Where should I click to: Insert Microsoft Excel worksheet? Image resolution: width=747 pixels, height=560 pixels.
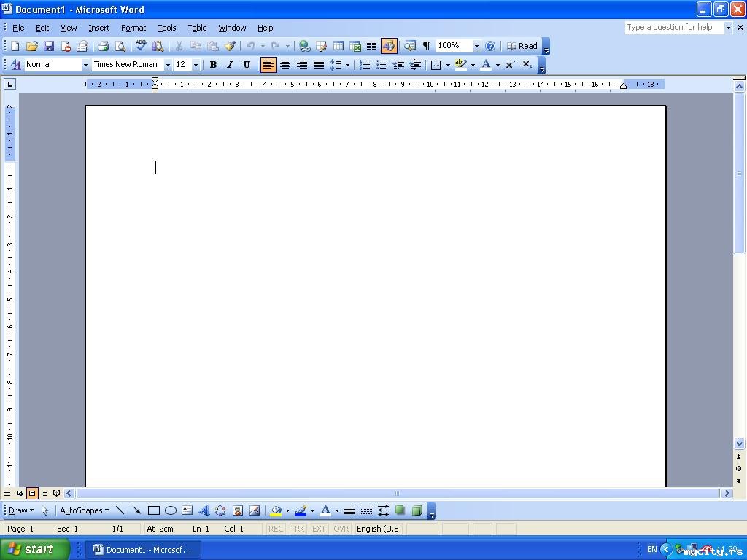[355, 46]
